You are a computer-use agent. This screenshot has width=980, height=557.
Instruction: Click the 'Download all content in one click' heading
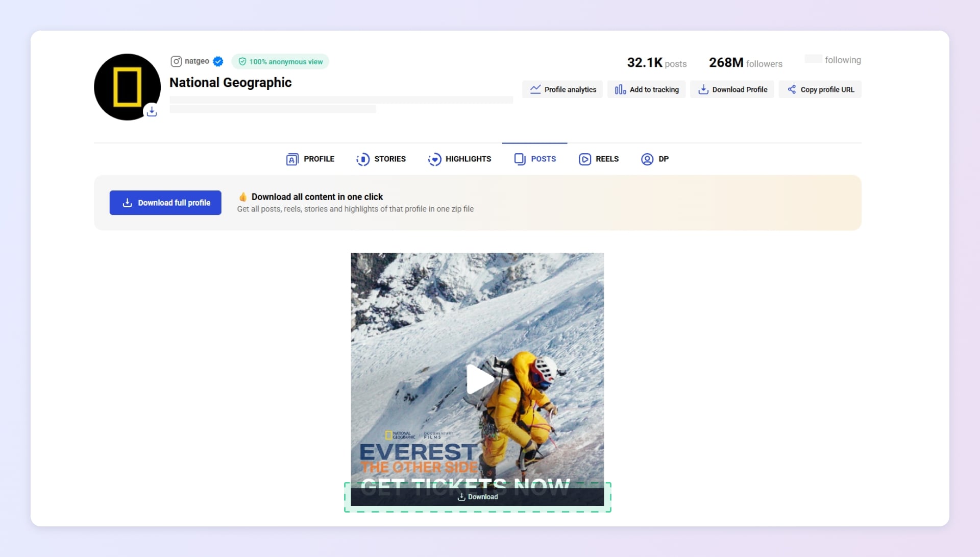[x=317, y=197]
